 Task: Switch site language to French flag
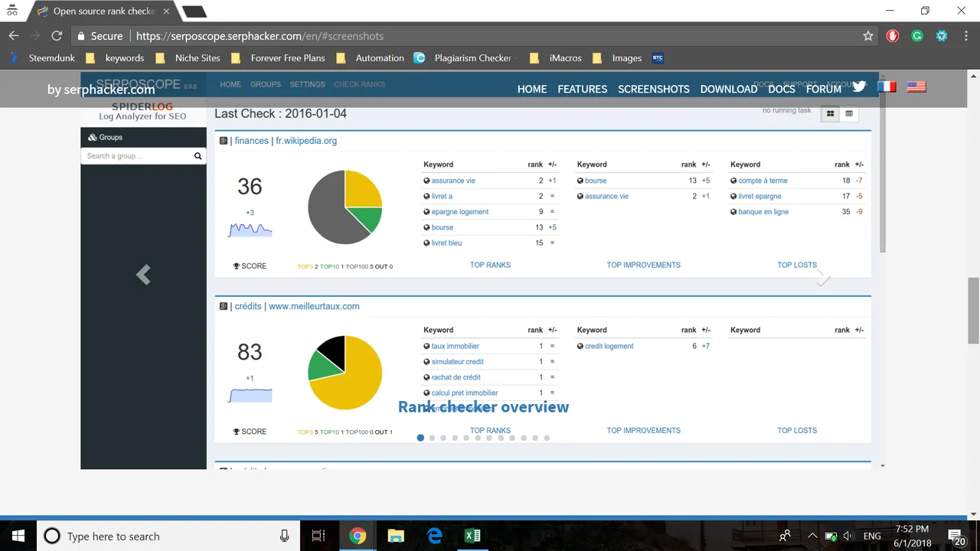click(x=887, y=86)
